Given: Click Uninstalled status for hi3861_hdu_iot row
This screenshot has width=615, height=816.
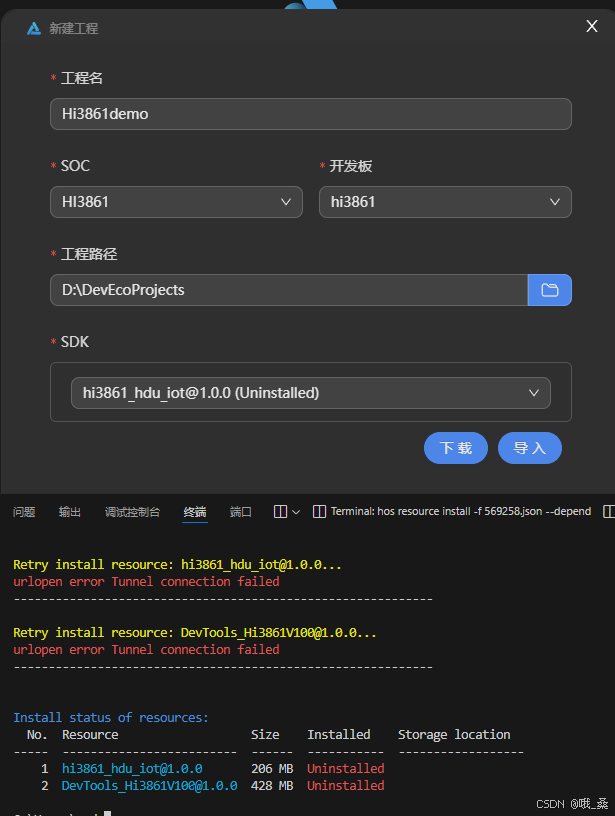Looking at the screenshot, I should pos(345,769).
